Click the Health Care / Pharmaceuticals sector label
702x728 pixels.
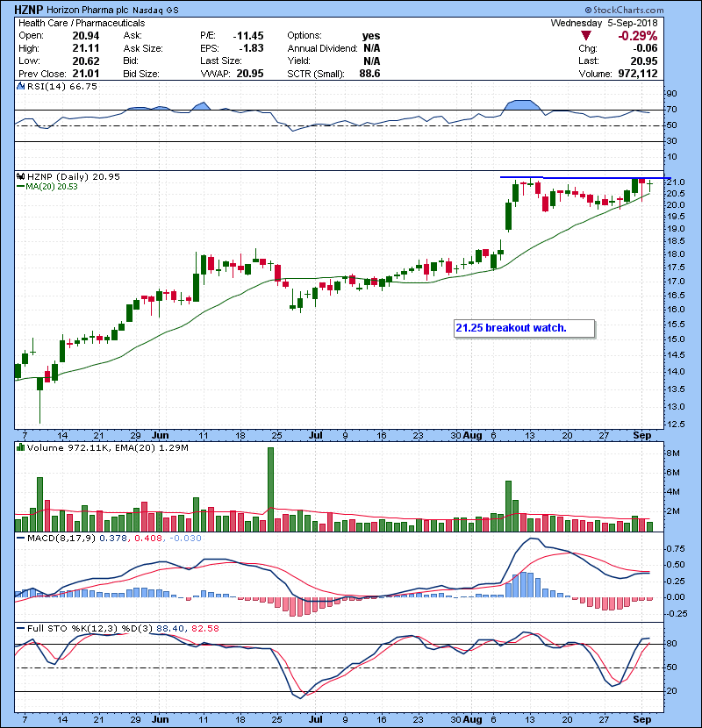[x=82, y=23]
